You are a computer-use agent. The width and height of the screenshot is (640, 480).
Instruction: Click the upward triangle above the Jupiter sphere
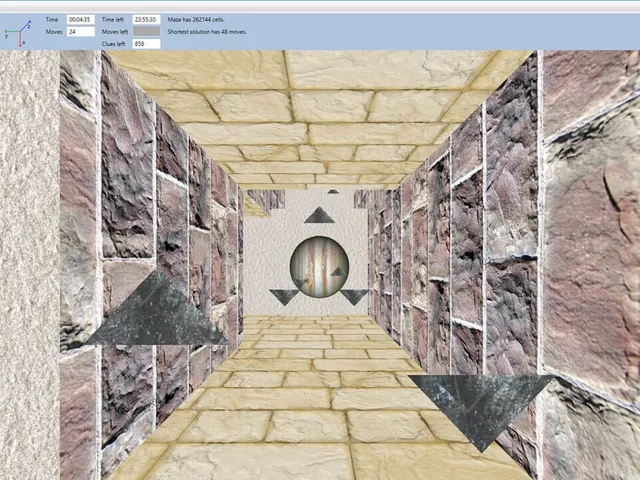coord(319,215)
